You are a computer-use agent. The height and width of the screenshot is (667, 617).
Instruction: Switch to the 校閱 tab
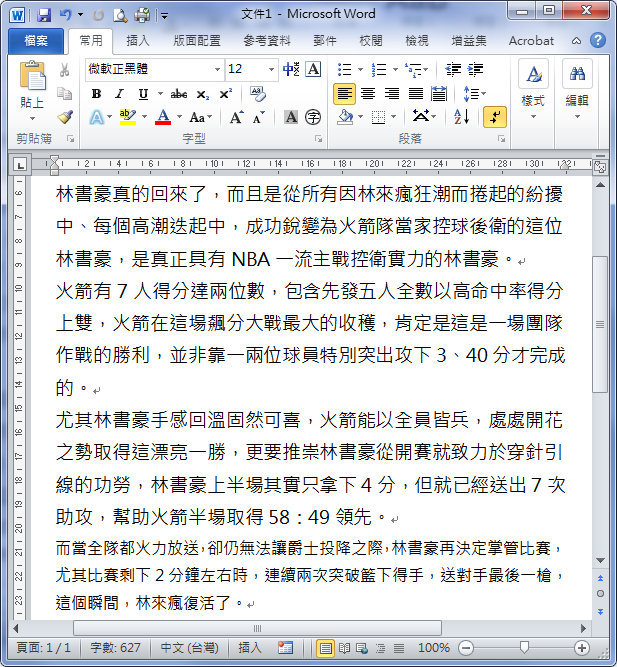371,41
